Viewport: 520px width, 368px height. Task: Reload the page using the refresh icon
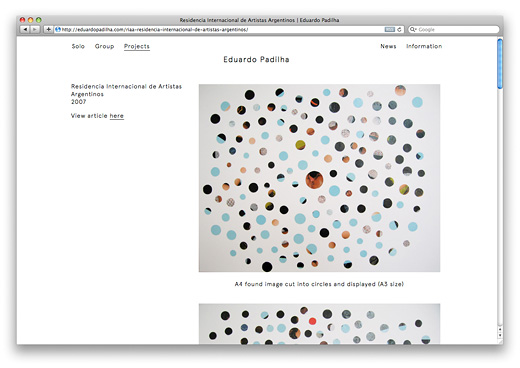click(399, 29)
